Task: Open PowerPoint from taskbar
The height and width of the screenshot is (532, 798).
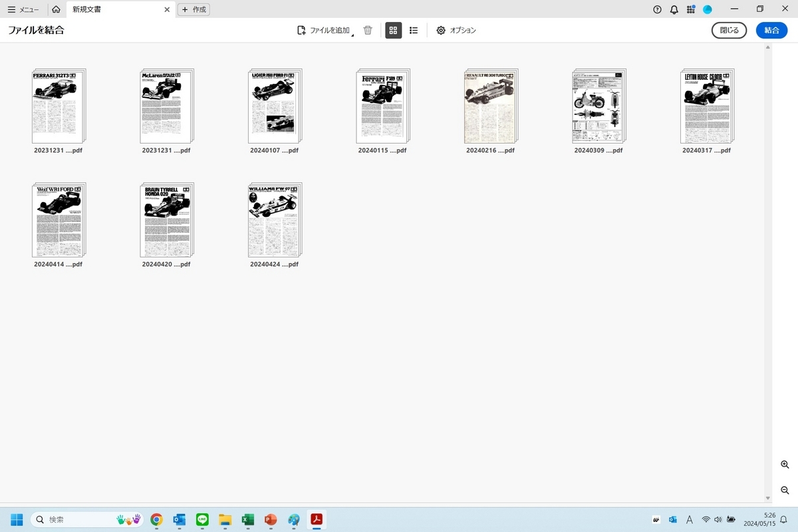Action: tap(271, 519)
